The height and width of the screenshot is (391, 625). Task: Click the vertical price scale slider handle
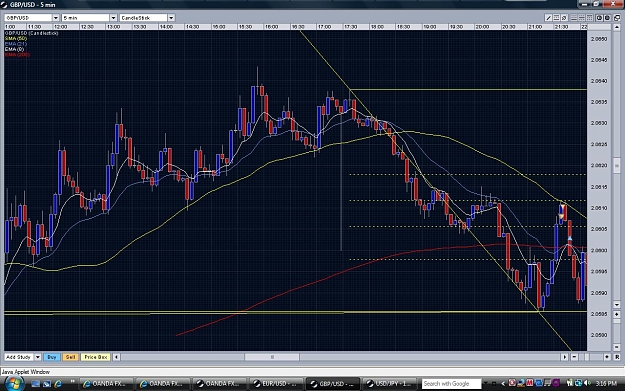[x=617, y=165]
